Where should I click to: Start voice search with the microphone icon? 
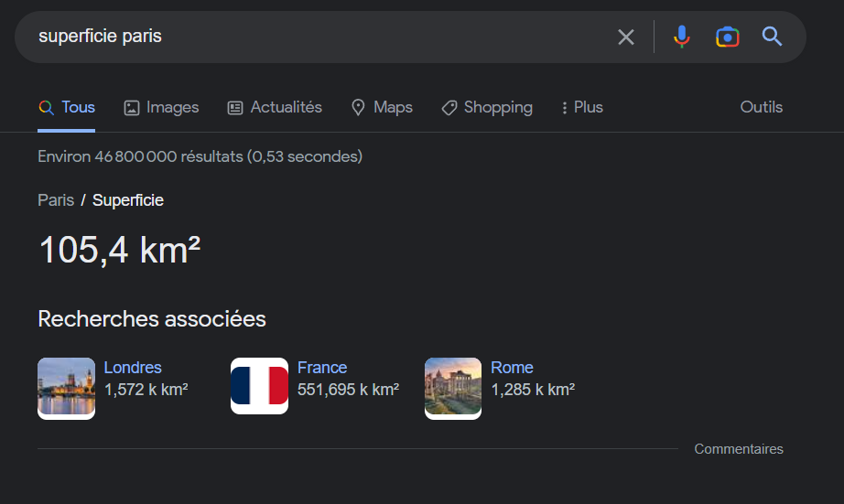681,37
